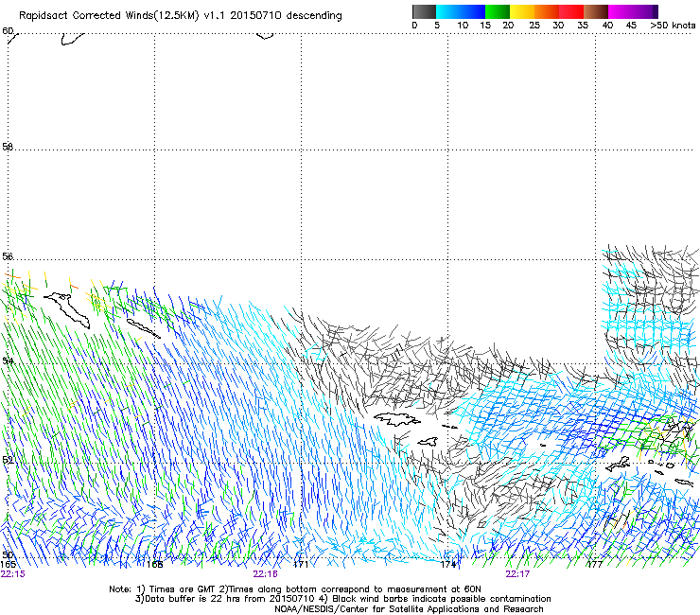Viewport: 700px width, 615px height.
Task: Click the large island outline west of 174
Action: [396, 419]
